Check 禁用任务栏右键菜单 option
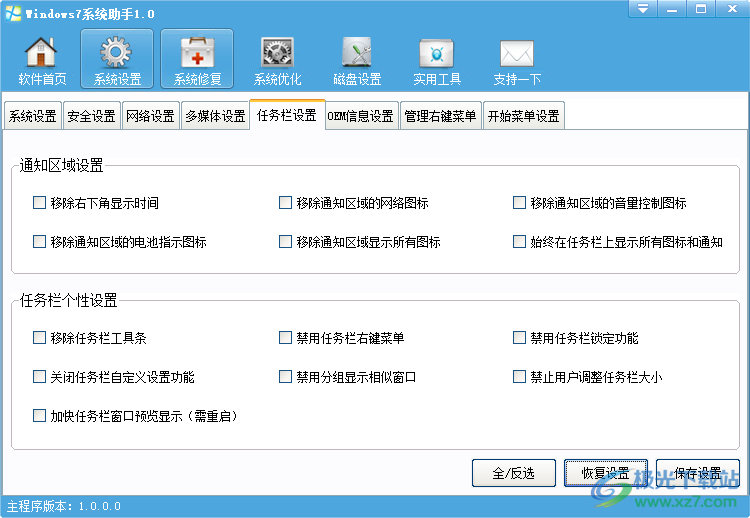 (342, 338)
